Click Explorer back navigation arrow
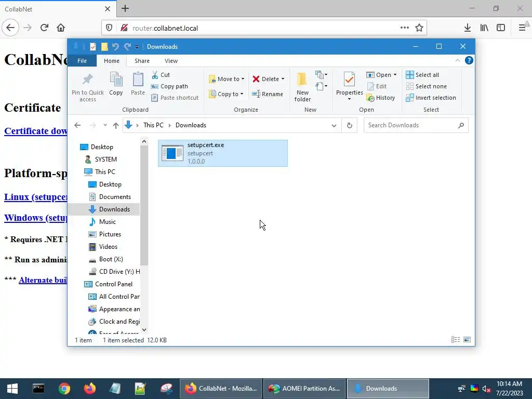 [77, 125]
